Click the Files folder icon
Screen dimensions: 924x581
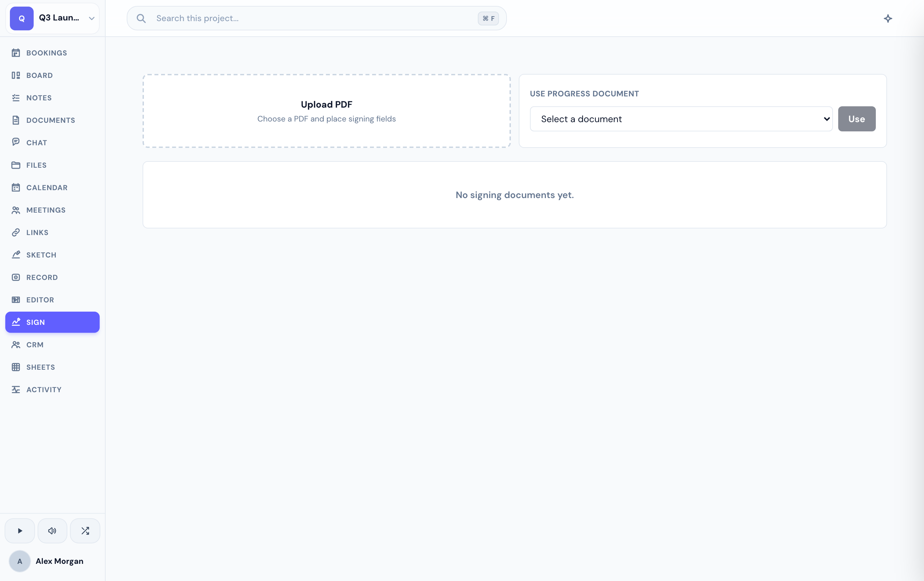[16, 165]
